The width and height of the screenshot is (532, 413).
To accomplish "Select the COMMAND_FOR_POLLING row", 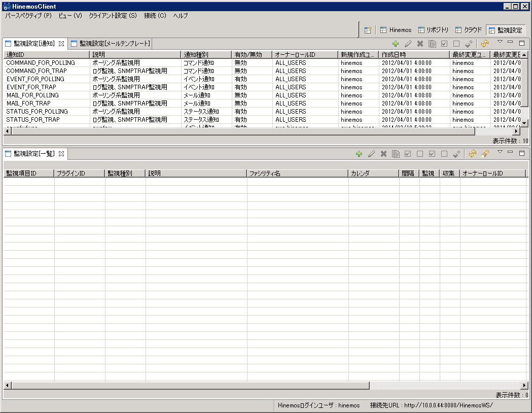I will point(262,63).
